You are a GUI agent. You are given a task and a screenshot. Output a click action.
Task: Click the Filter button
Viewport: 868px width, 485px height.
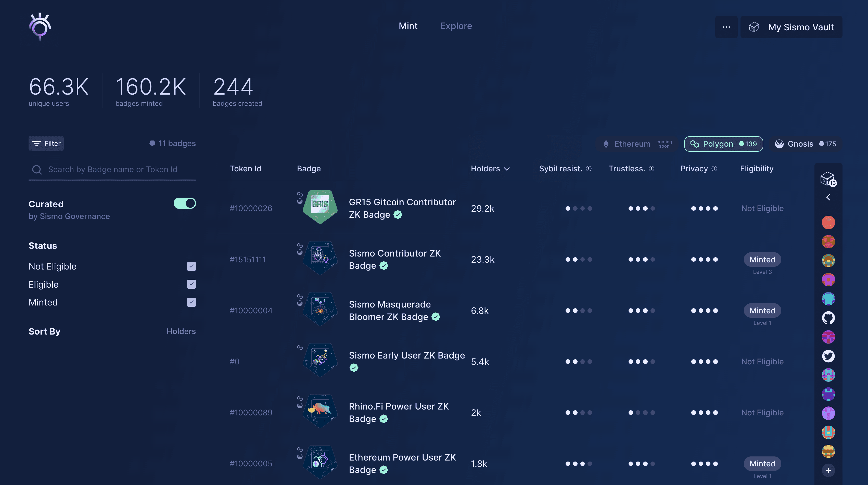click(x=46, y=144)
